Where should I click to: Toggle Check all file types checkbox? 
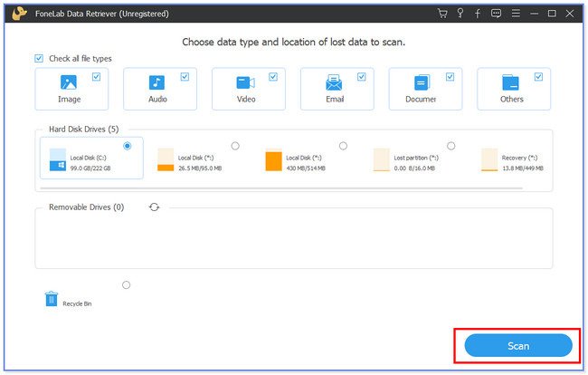39,58
